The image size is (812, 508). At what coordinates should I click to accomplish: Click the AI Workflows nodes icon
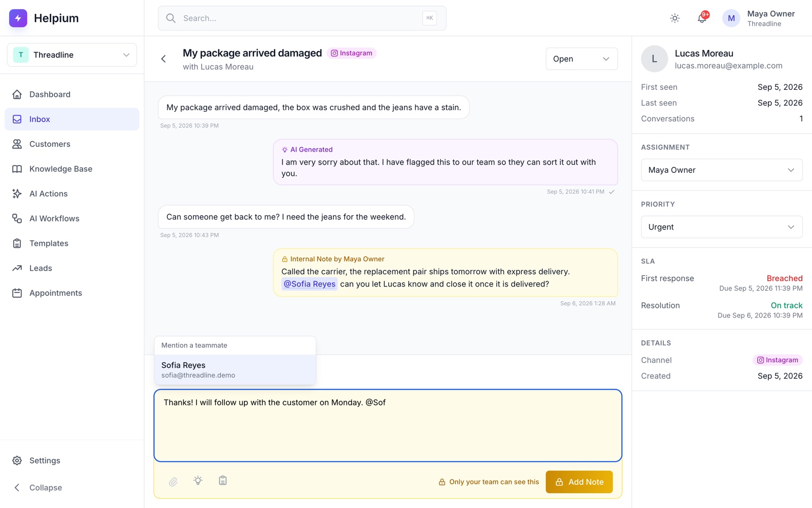[17, 219]
